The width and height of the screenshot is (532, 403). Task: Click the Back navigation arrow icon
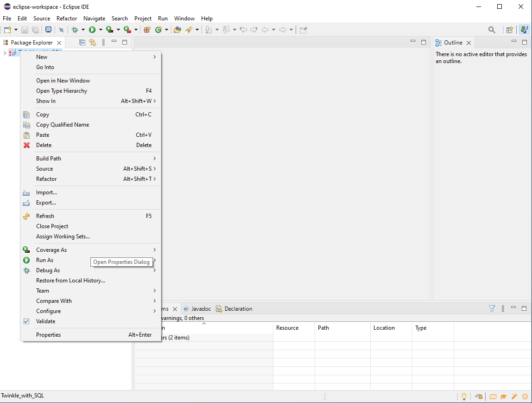tap(265, 30)
